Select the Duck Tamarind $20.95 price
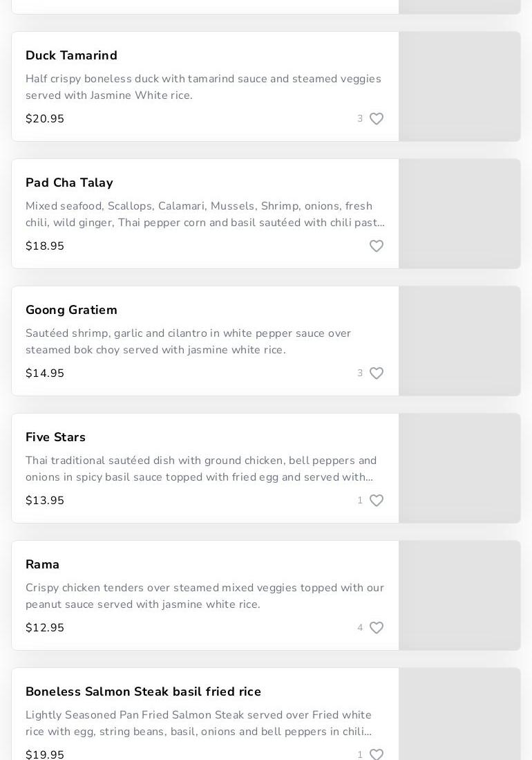The width and height of the screenshot is (532, 760). coord(45,119)
